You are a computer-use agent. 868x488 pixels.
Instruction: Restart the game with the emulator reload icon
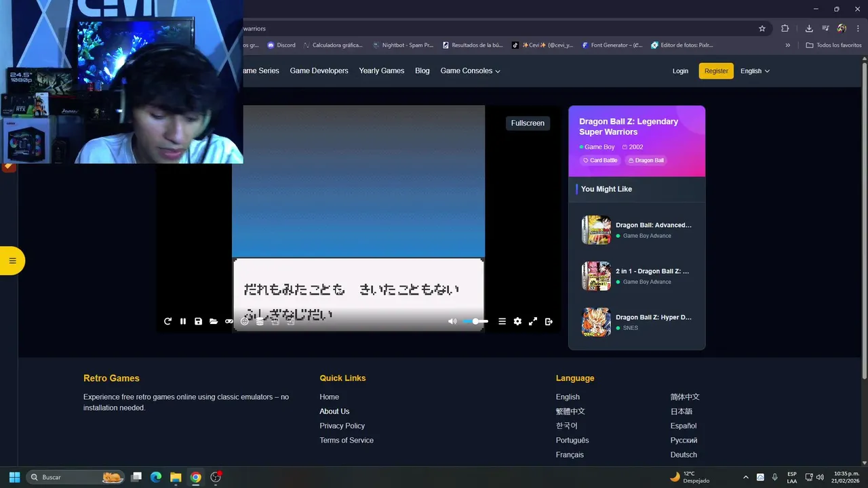[x=167, y=321]
